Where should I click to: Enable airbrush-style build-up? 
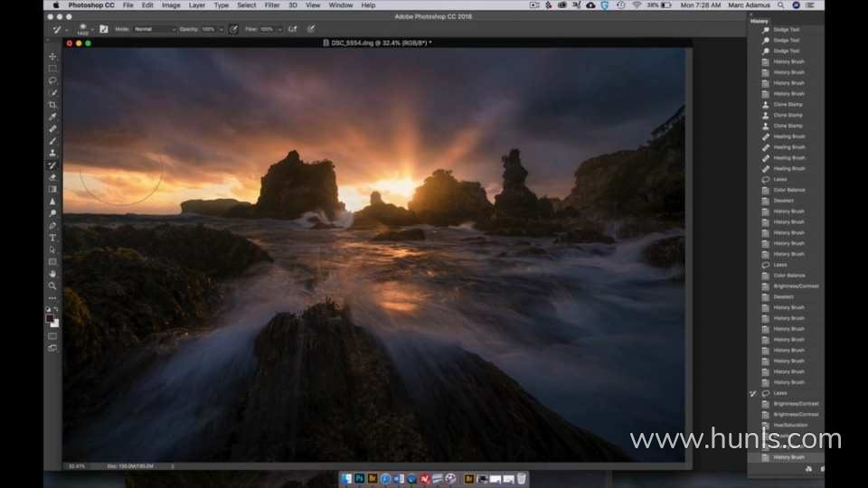click(x=293, y=29)
